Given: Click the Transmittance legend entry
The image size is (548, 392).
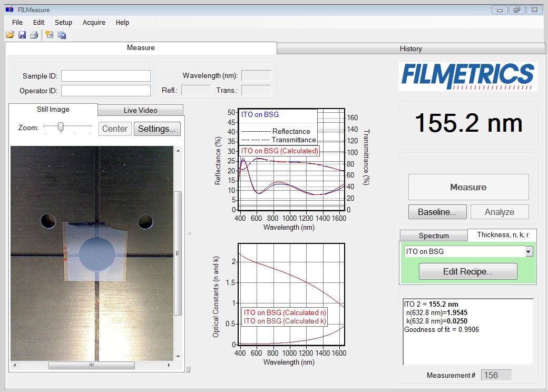Looking at the screenshot, I should tap(279, 140).
